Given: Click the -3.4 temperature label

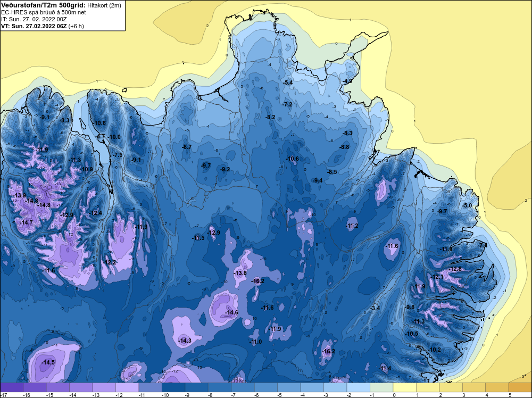Looking at the screenshot, I should pos(375,308).
